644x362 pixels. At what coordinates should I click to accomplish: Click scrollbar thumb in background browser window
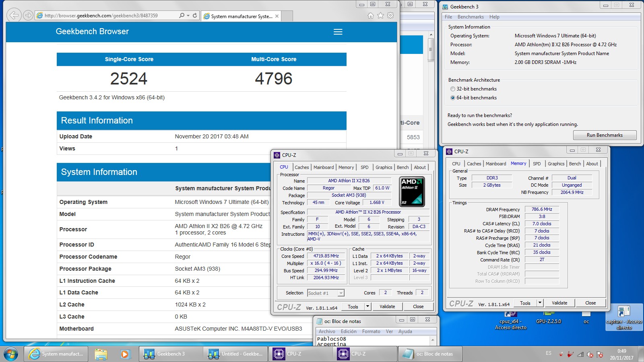(431, 50)
